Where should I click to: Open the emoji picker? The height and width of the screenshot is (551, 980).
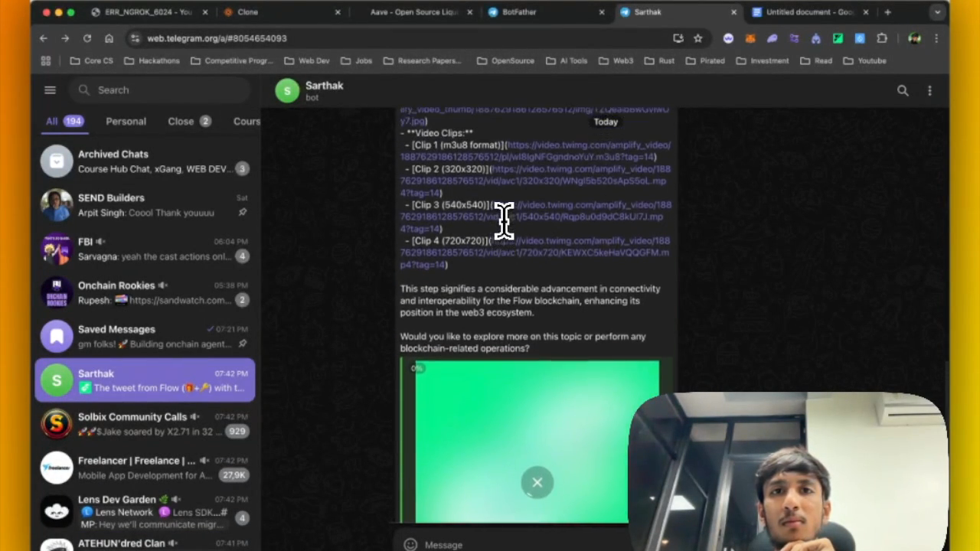pyautogui.click(x=410, y=544)
